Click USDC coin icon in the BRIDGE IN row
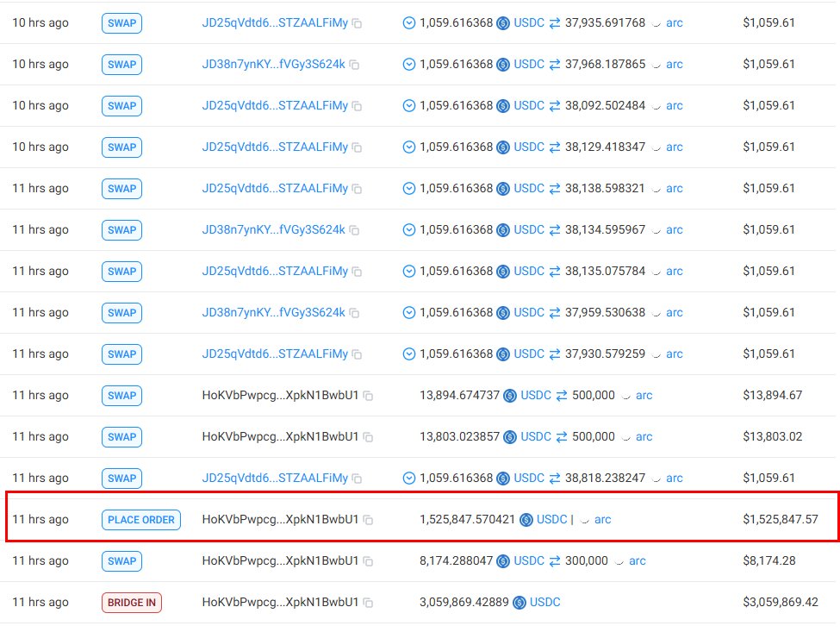 (520, 603)
